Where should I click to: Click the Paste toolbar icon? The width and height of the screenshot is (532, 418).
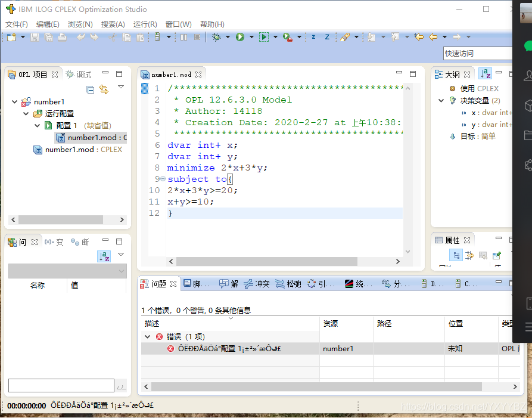coord(140,37)
